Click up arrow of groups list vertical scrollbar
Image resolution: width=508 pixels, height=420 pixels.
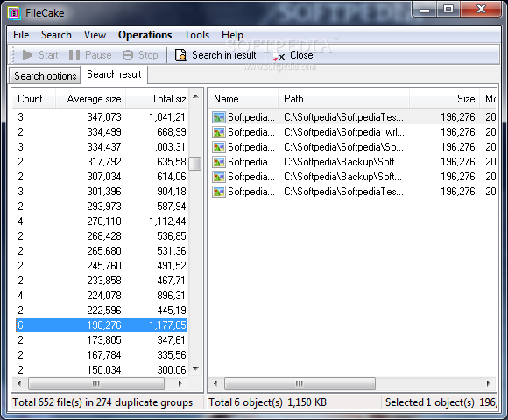coord(195,96)
